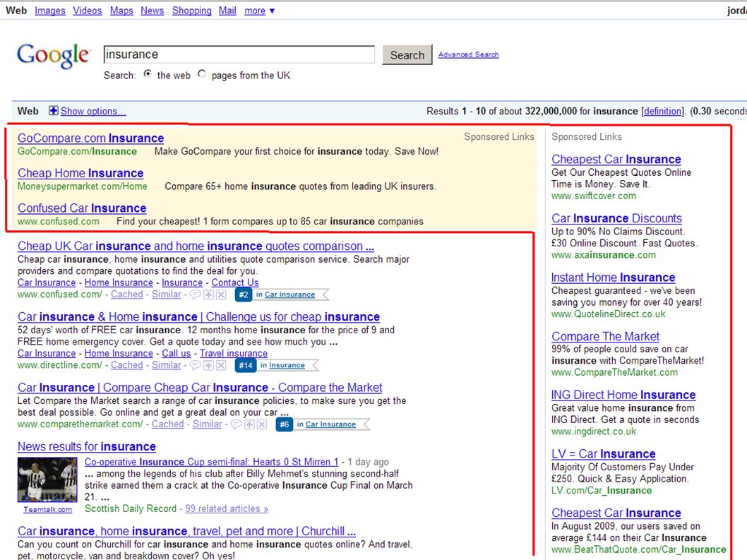Remove the comparethemarket.com result

click(262, 424)
